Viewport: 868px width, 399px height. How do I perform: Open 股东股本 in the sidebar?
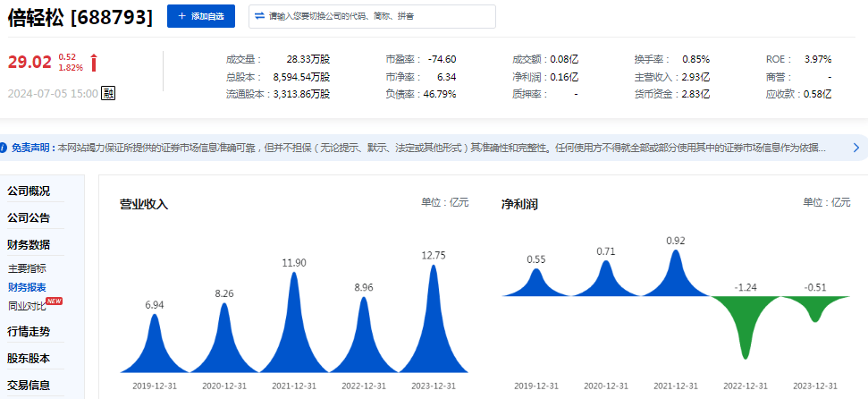[29, 359]
